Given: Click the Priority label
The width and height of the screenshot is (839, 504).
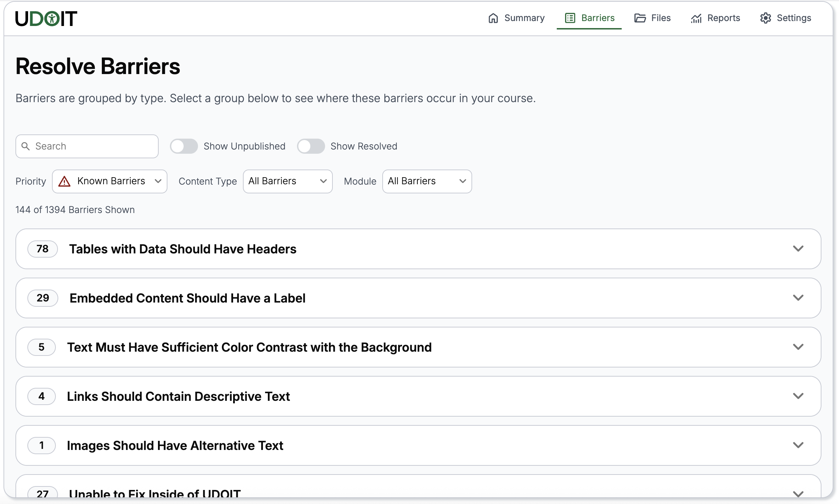Looking at the screenshot, I should (31, 181).
